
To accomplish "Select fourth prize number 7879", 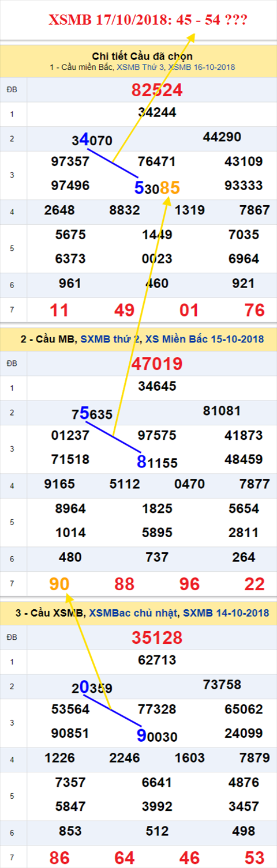I will 254,758.
